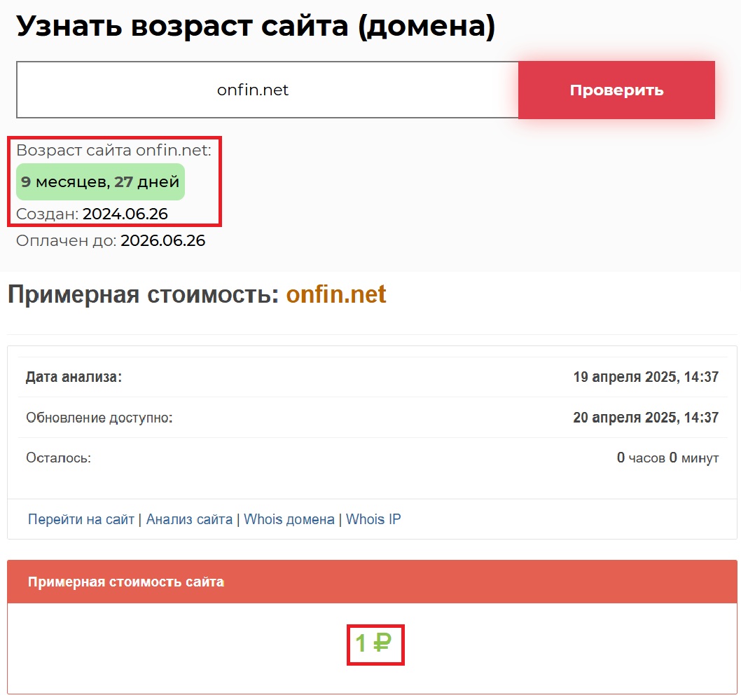This screenshot has height=700, width=741.
Task: Click the Дата анализа label
Action: click(x=74, y=377)
